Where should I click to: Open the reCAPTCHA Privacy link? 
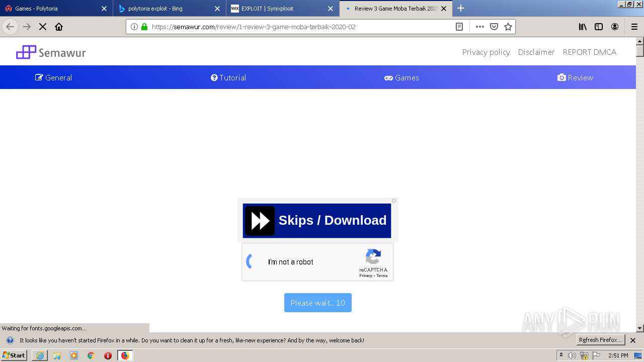click(x=366, y=276)
